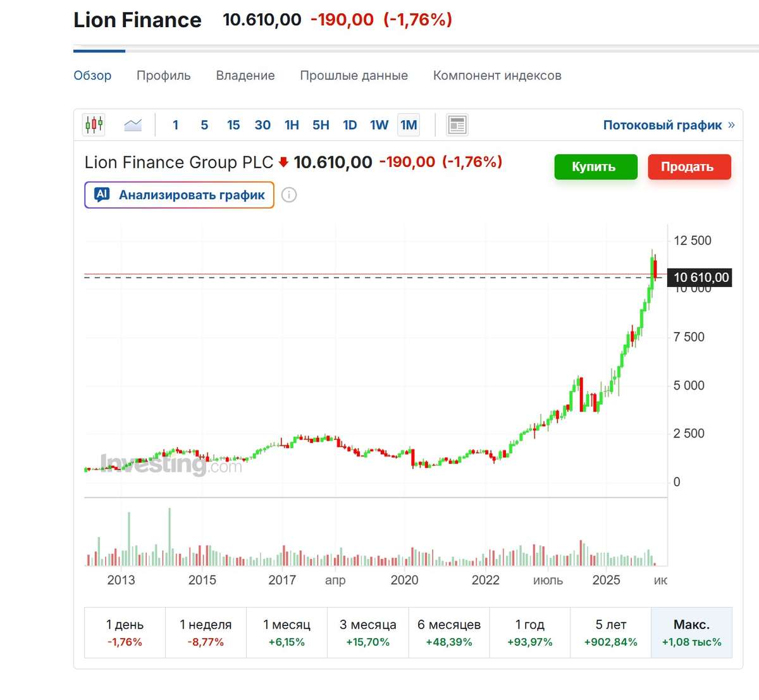Click the red Продать button
The image size is (759, 700).
(x=689, y=167)
